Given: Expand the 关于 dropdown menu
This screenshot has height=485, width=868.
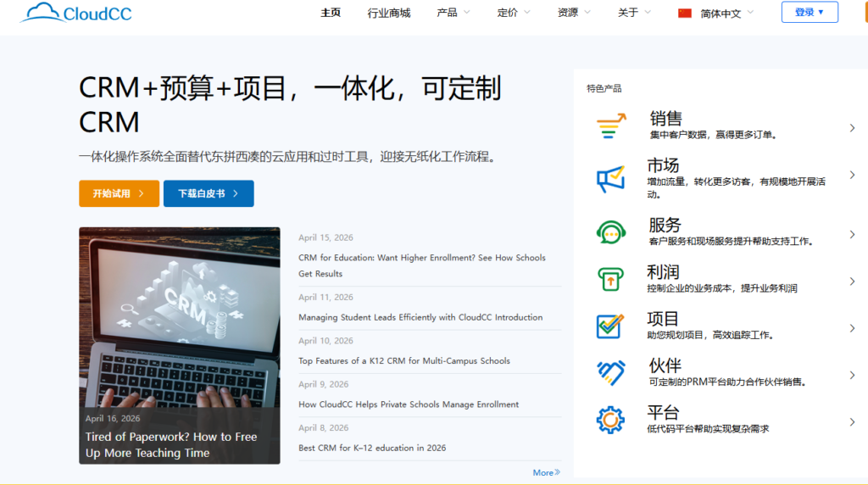Looking at the screenshot, I should click(634, 12).
